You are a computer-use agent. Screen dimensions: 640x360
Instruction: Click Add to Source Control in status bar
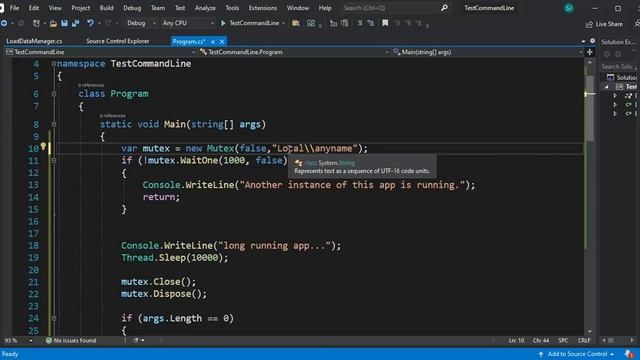(576, 354)
